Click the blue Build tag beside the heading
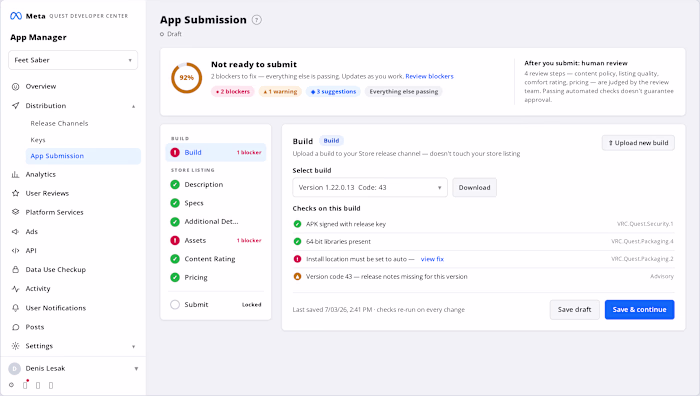 (x=331, y=141)
